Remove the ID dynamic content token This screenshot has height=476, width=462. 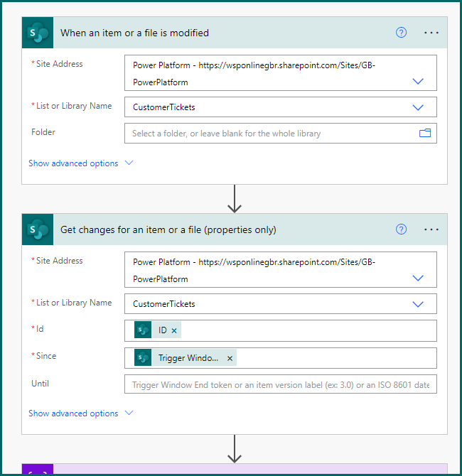pos(174,330)
